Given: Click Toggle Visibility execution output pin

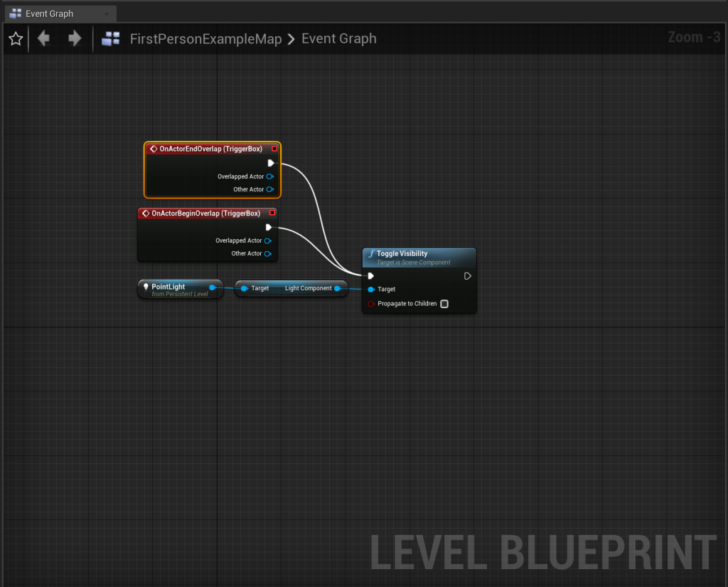Looking at the screenshot, I should [x=467, y=276].
